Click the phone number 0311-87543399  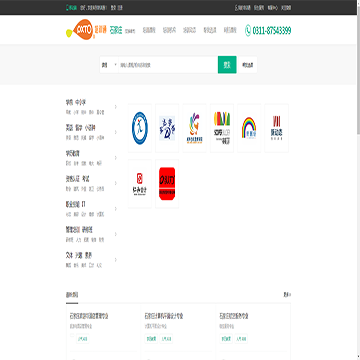tap(272, 31)
